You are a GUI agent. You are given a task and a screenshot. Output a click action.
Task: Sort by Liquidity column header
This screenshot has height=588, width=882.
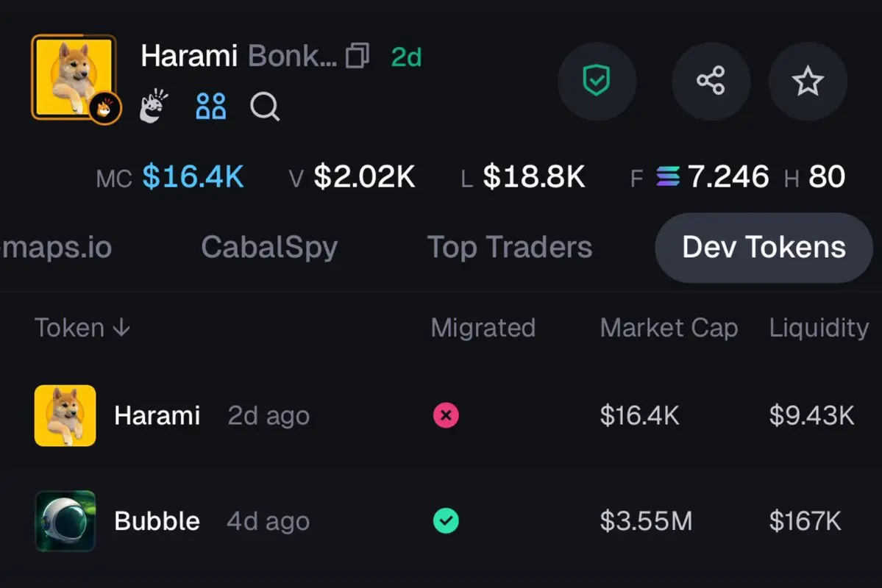pos(819,328)
